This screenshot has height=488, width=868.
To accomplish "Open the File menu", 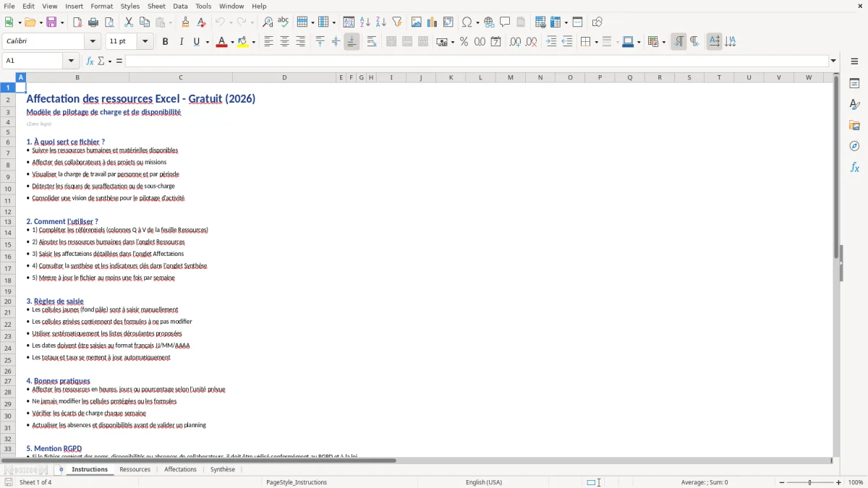I will point(9,6).
